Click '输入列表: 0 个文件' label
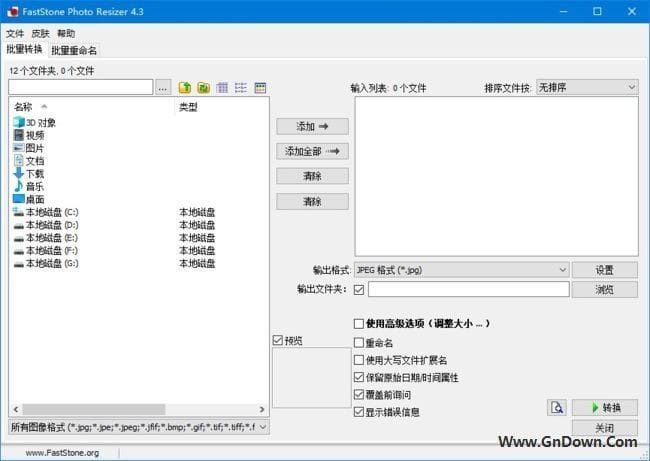This screenshot has height=461, width=650. click(x=388, y=88)
